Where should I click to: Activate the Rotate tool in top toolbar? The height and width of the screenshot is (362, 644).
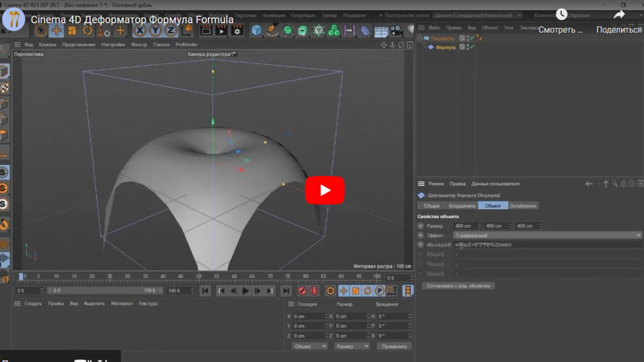pos(88,31)
